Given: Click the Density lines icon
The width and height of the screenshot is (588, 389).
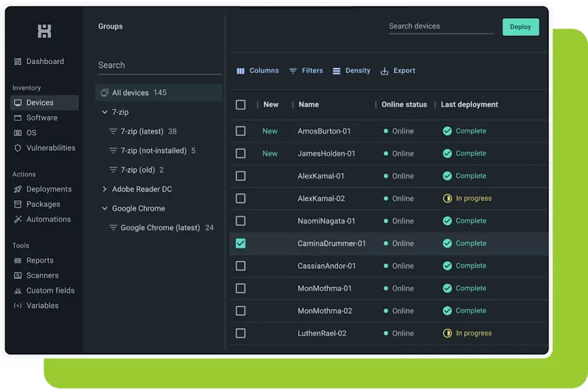Looking at the screenshot, I should (337, 71).
